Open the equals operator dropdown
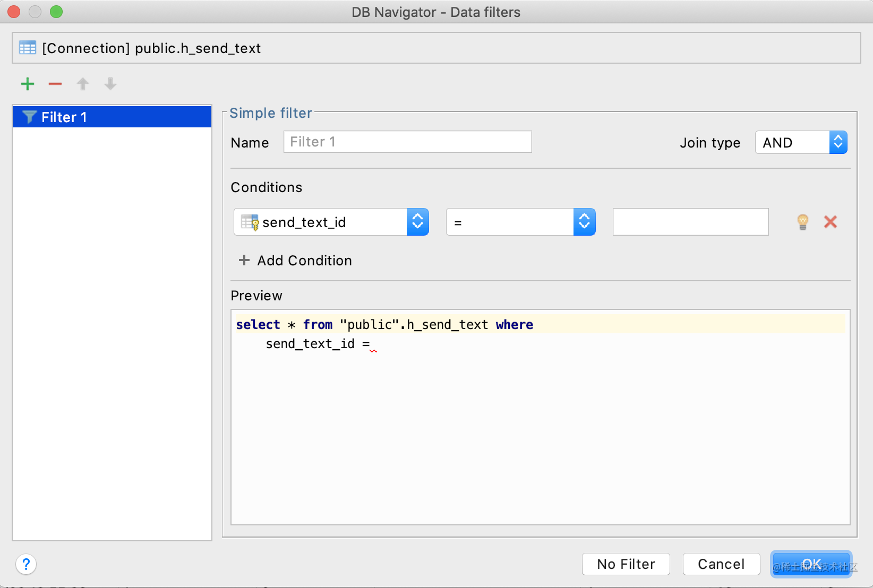The height and width of the screenshot is (588, 873). tap(521, 222)
